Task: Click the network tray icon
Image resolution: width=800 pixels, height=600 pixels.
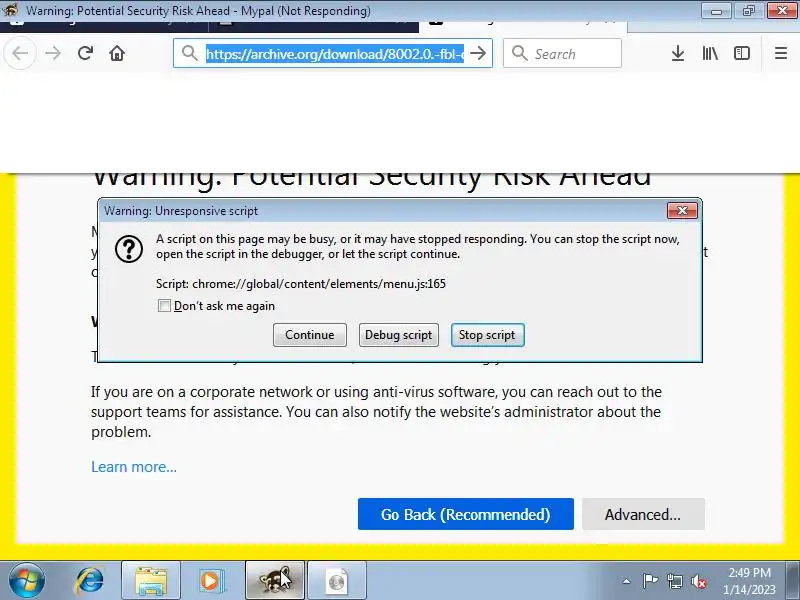Action: (674, 581)
